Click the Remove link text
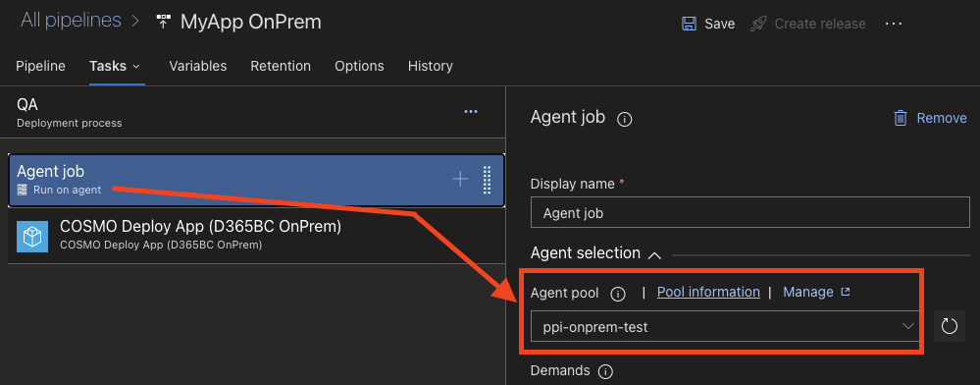 [x=942, y=118]
